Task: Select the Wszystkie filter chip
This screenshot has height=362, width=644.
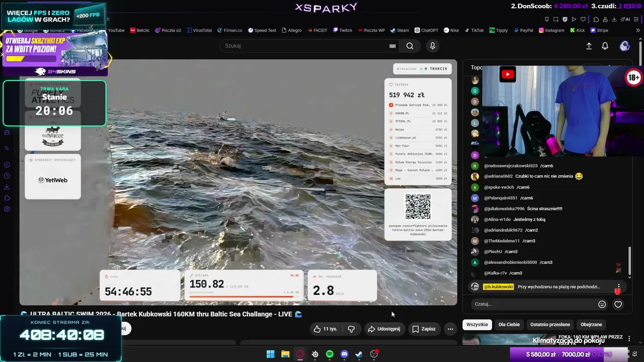Action: click(477, 324)
